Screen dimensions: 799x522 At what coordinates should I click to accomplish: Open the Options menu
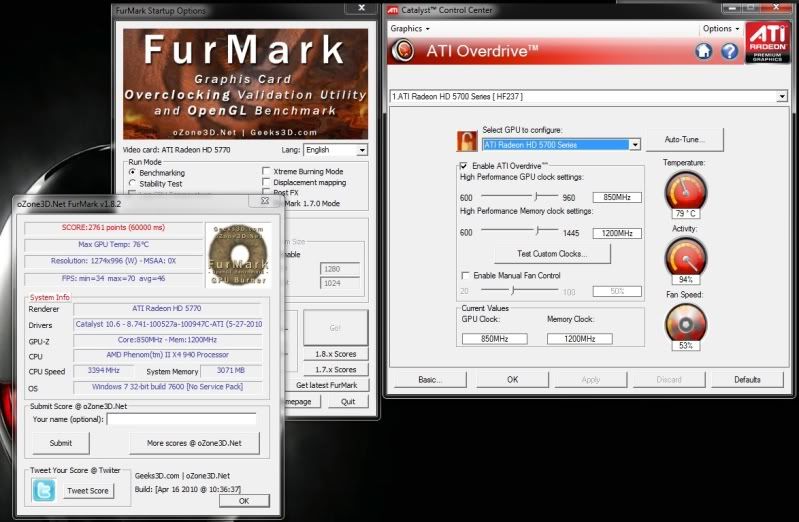(x=721, y=29)
